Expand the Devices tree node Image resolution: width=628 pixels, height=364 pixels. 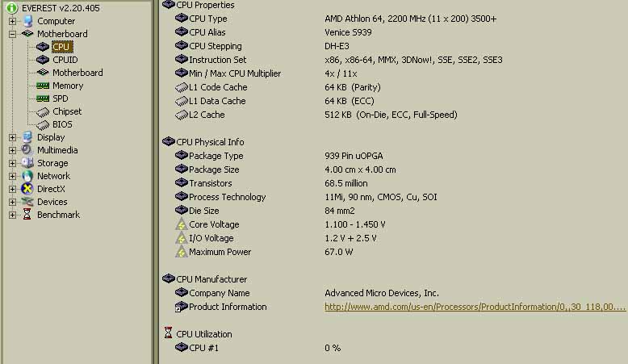pyautogui.click(x=13, y=202)
